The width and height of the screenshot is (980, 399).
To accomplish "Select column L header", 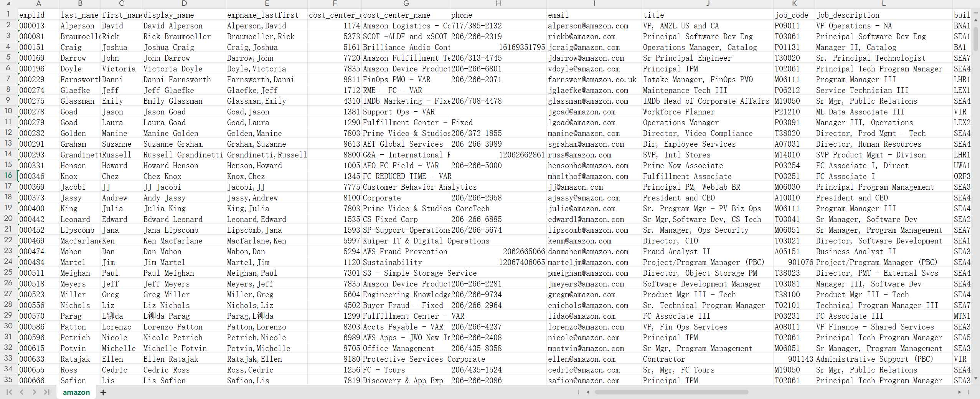I will (884, 4).
